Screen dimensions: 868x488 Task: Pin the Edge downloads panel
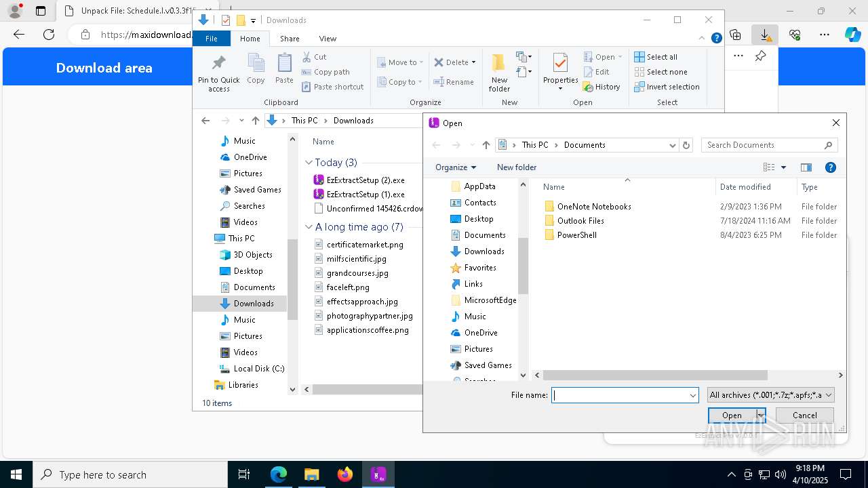click(760, 56)
